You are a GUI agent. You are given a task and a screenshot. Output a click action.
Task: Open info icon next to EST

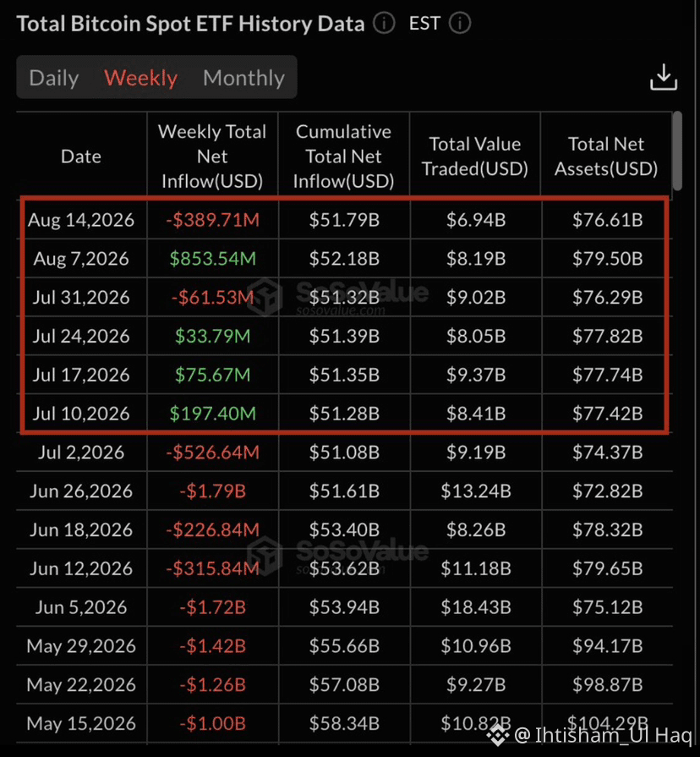tap(460, 23)
